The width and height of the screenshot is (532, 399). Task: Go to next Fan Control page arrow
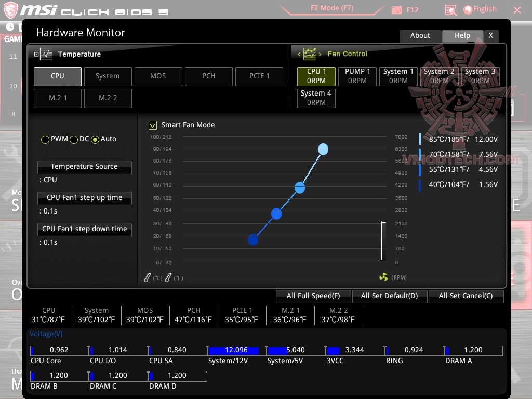(320, 54)
